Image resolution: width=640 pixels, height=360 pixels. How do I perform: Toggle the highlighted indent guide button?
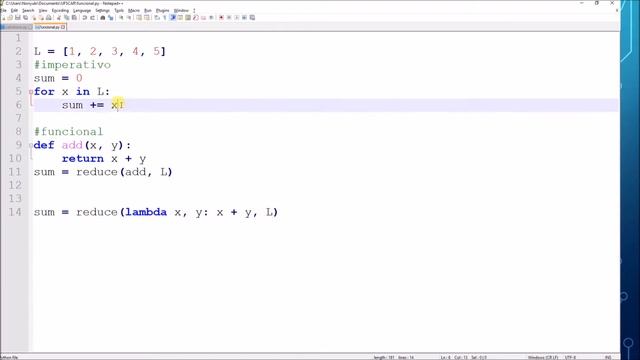172,18
